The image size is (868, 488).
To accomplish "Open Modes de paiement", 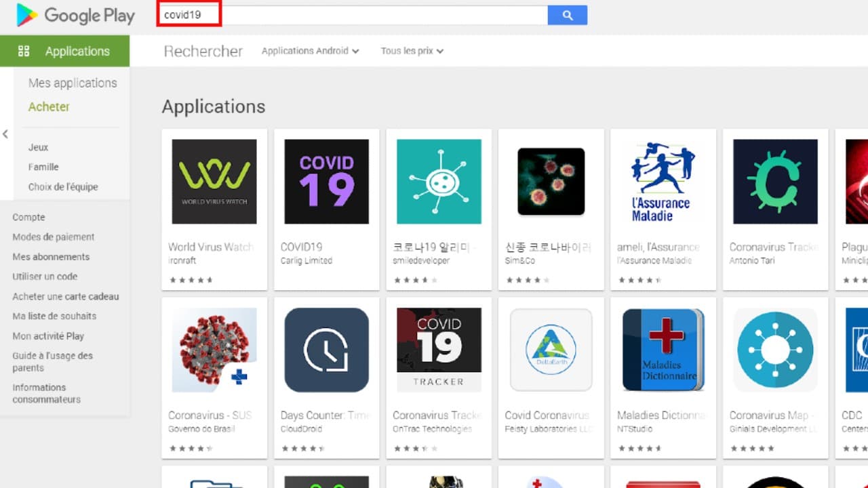I will (54, 237).
